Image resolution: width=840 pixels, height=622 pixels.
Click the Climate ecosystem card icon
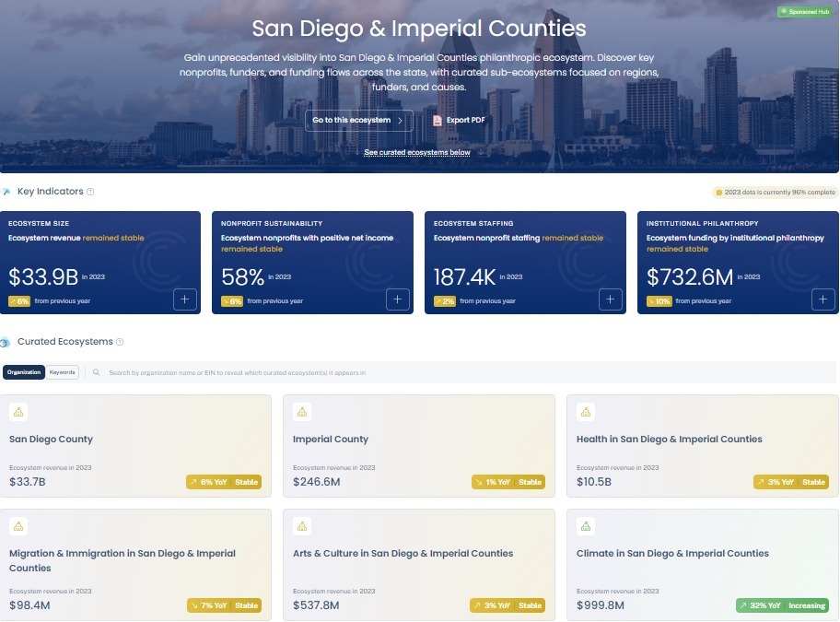coord(587,526)
